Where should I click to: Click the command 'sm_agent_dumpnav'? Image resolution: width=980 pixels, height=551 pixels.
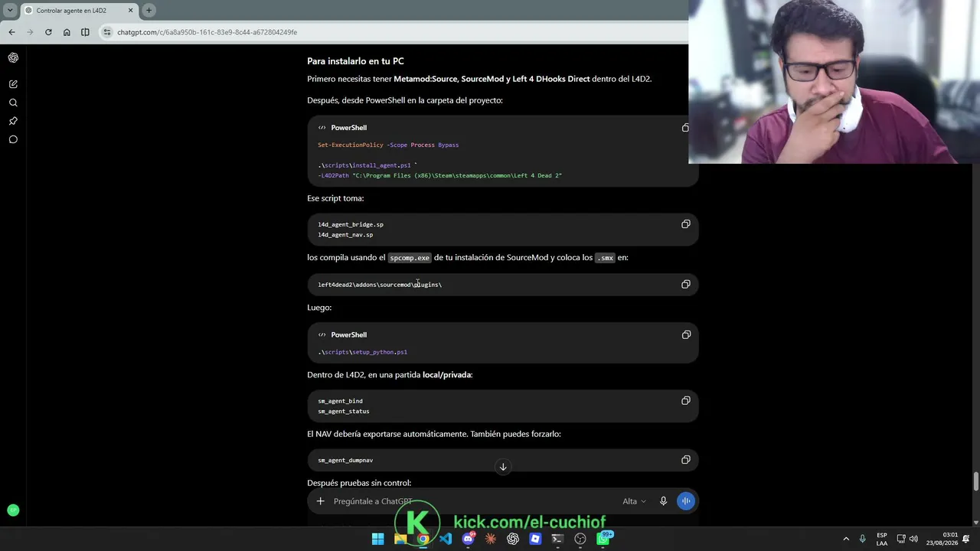click(345, 461)
